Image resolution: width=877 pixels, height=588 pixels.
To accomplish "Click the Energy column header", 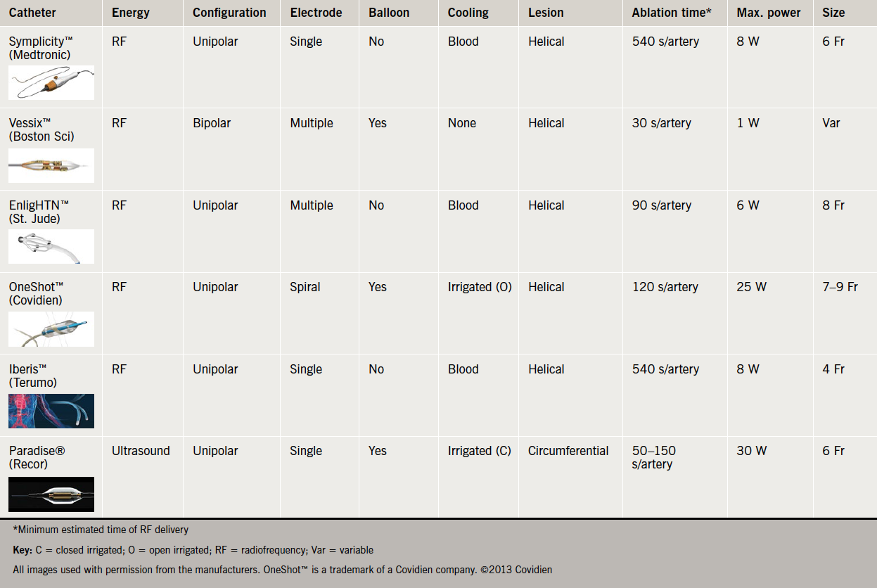I will 130,13.
